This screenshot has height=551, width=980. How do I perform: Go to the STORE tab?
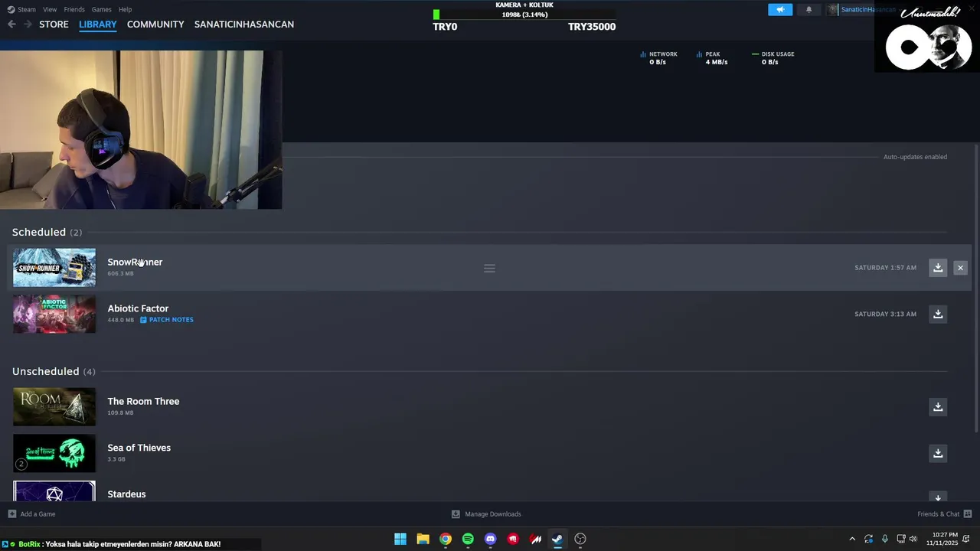[x=54, y=24]
